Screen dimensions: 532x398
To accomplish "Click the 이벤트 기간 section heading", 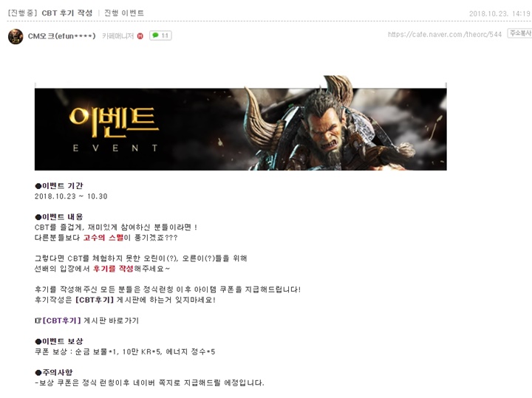I will (59, 186).
